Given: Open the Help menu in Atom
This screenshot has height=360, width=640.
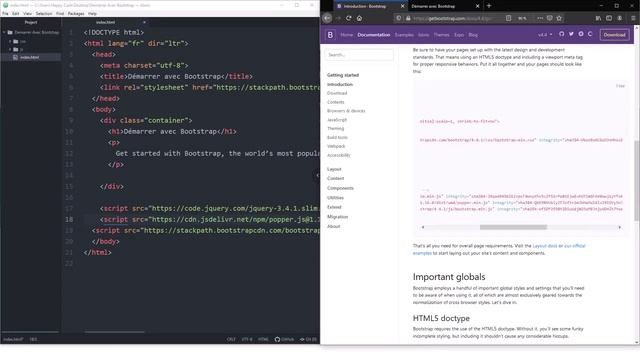Looking at the screenshot, I should 92,13.
